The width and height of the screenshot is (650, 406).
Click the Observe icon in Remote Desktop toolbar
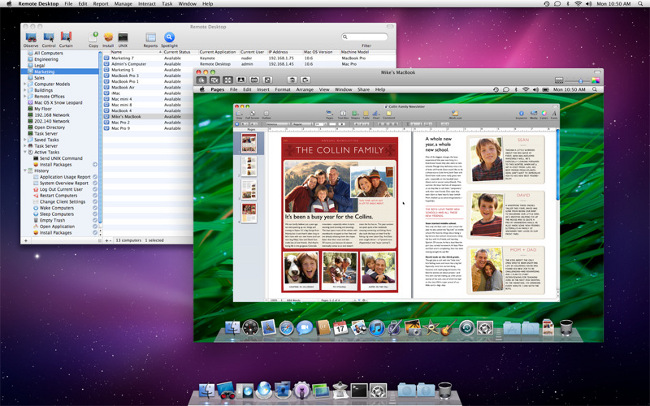31,37
